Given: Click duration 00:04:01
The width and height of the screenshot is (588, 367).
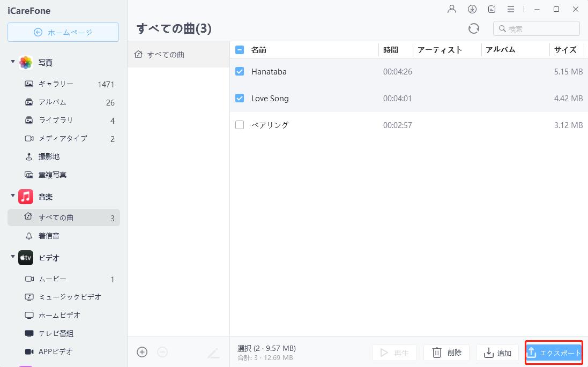Looking at the screenshot, I should coord(398,99).
